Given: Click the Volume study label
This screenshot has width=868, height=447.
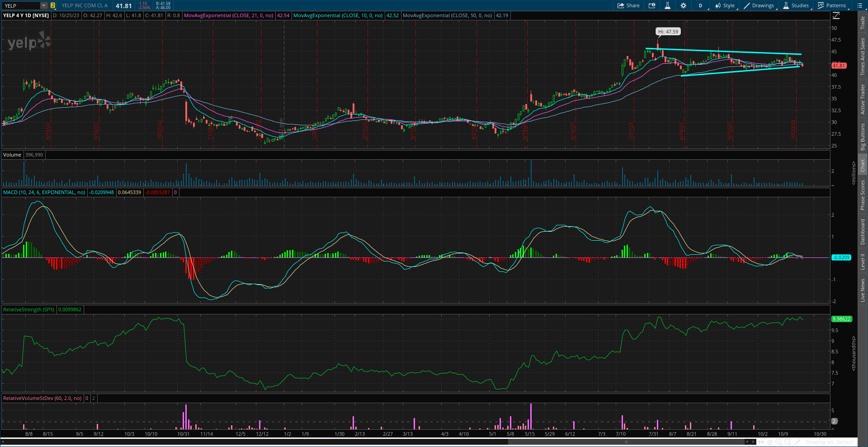Looking at the screenshot, I should [x=12, y=155].
